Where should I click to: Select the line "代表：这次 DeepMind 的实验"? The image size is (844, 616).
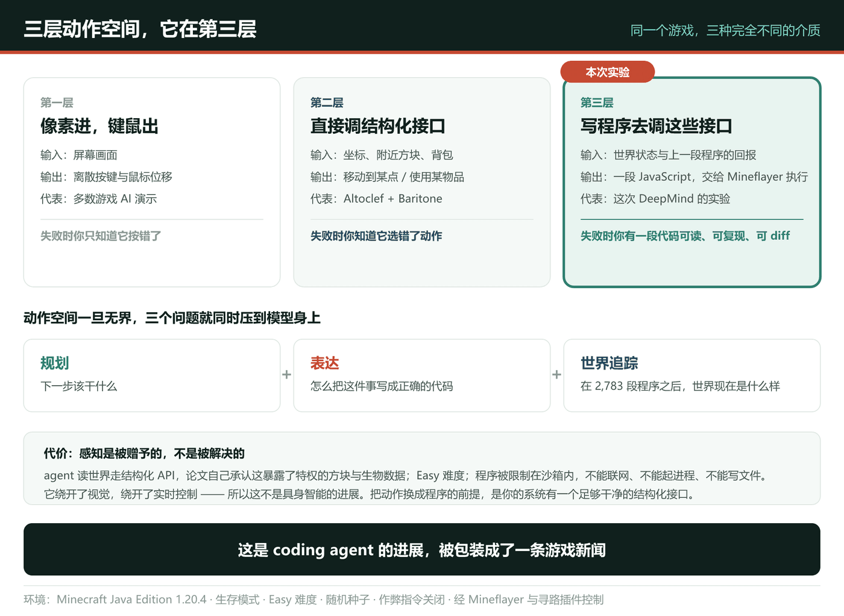(655, 198)
